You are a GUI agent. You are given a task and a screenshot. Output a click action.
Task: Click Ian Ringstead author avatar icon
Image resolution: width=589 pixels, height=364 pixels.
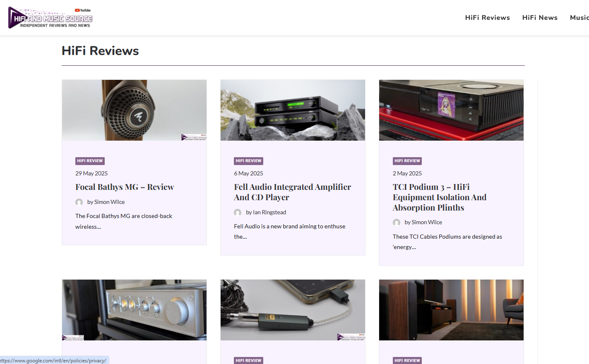pyautogui.click(x=238, y=213)
